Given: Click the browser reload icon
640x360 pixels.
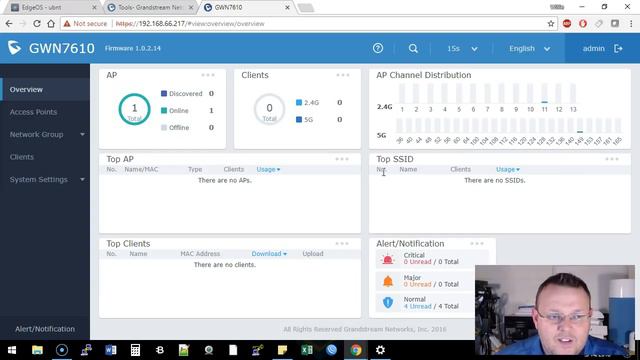Looking at the screenshot, I should point(37,24).
